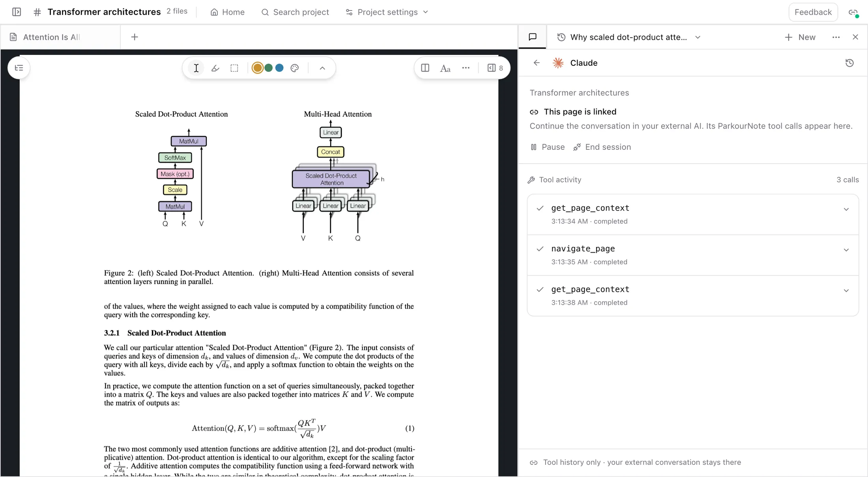Go back with the left arrow
The image size is (868, 477).
pos(537,63)
